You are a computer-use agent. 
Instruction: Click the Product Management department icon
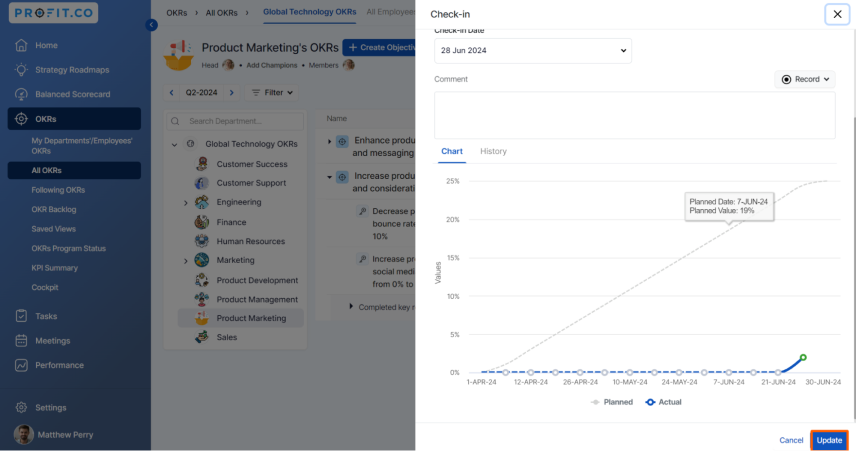202,299
